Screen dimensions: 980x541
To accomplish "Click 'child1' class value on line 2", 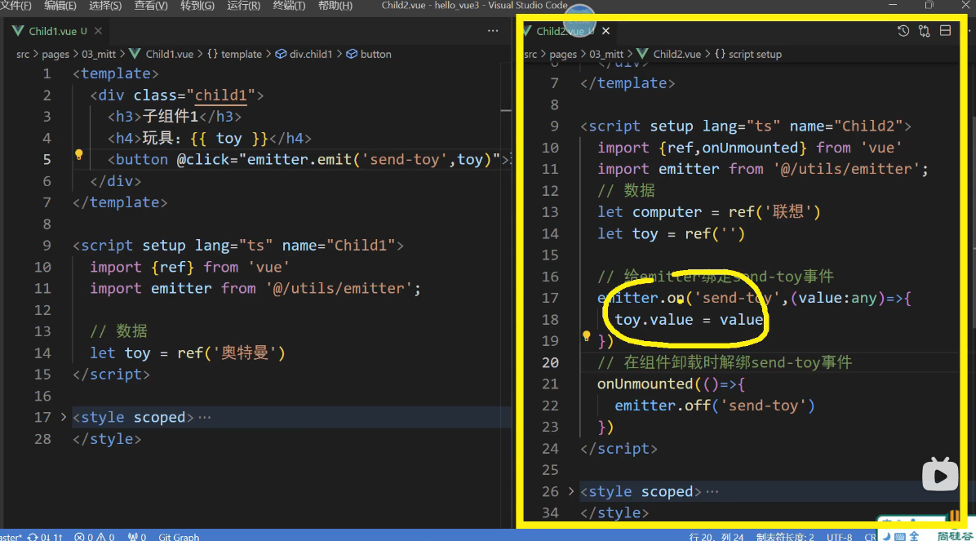I will pyautogui.click(x=220, y=95).
